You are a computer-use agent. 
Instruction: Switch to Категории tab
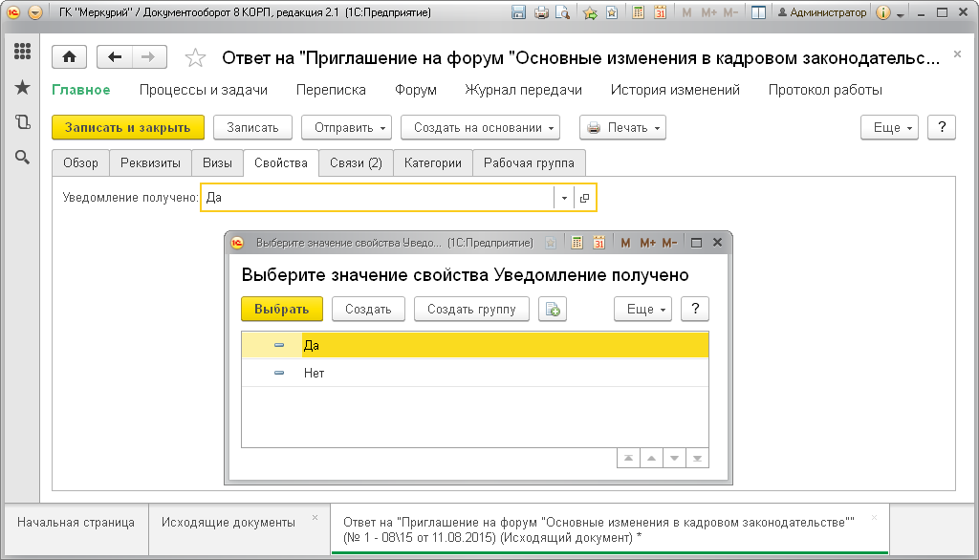[x=433, y=163]
